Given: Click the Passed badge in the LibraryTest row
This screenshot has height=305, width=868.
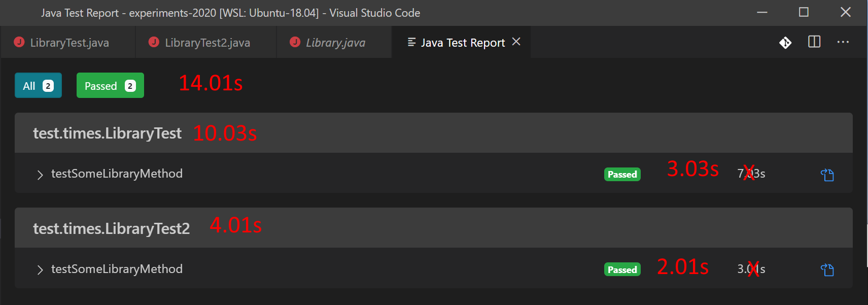Looking at the screenshot, I should coord(622,175).
